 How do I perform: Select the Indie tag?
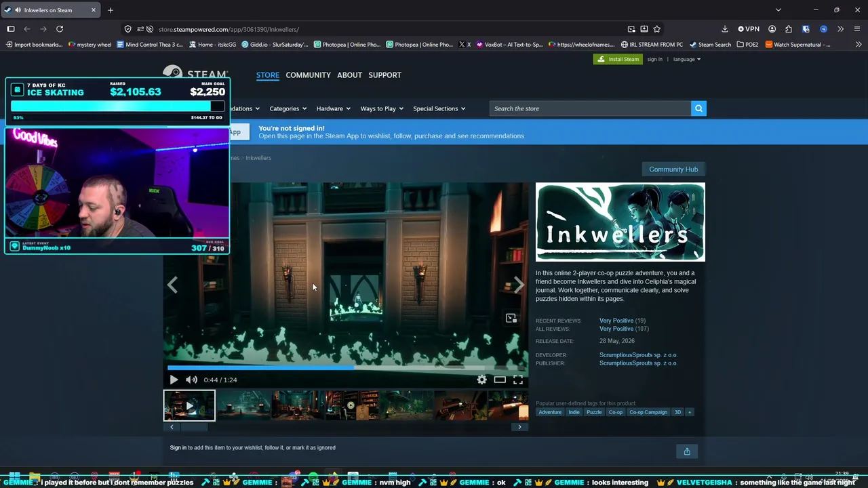click(574, 412)
